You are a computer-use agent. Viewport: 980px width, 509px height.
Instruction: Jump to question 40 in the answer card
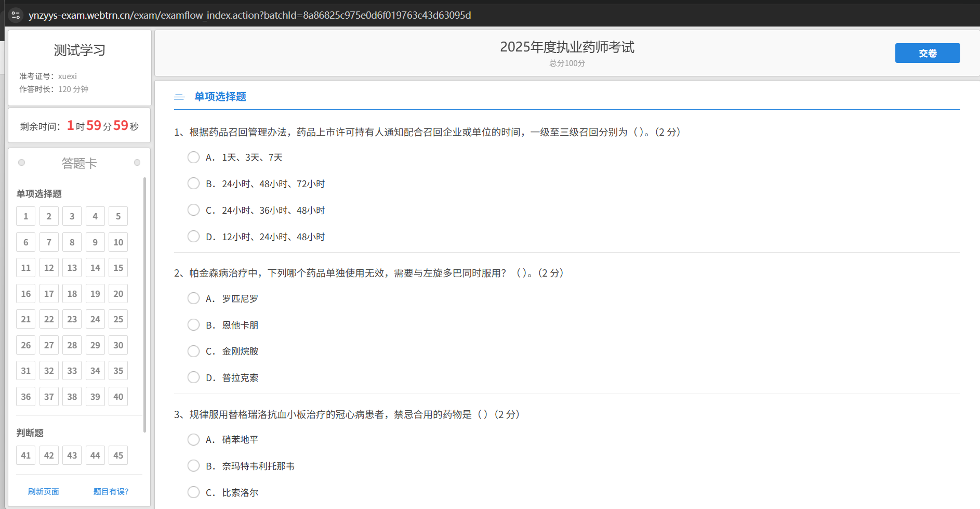(118, 396)
